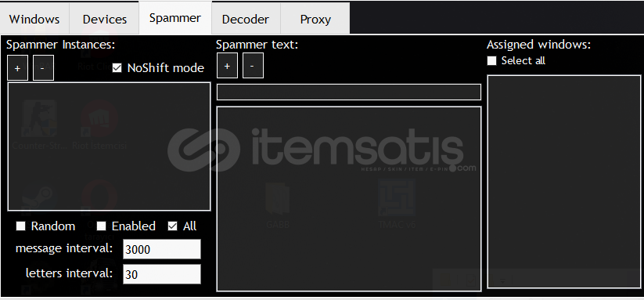Click the 'Spammer text:' label

click(x=257, y=45)
